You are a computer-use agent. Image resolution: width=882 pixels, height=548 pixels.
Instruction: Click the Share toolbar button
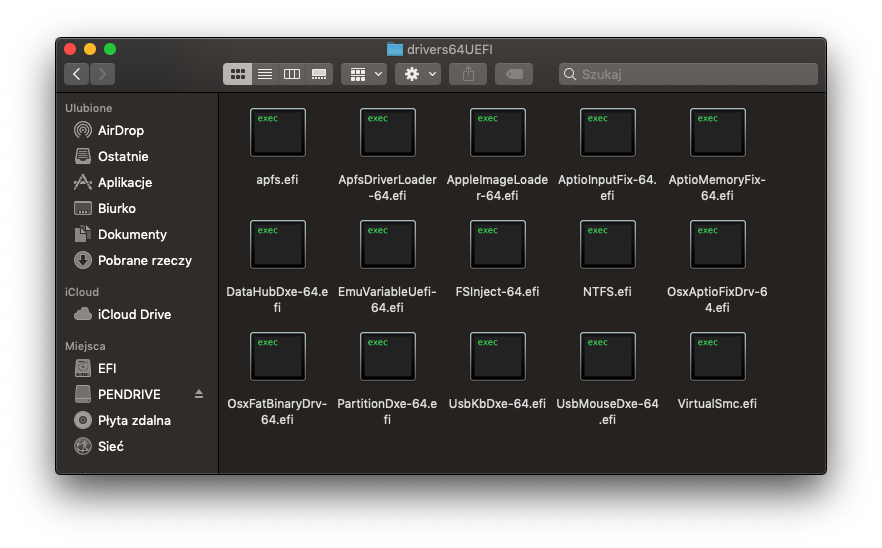(x=468, y=74)
